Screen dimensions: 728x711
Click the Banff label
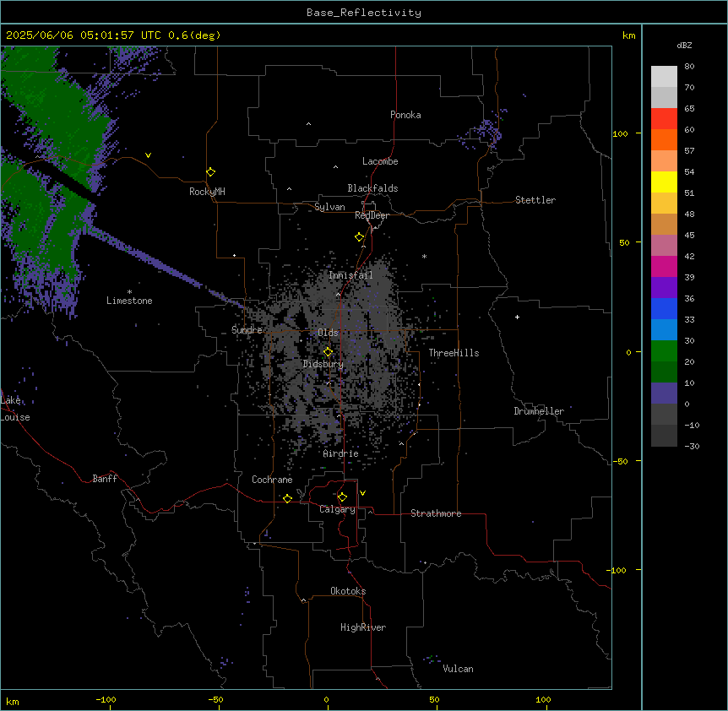pyautogui.click(x=105, y=479)
